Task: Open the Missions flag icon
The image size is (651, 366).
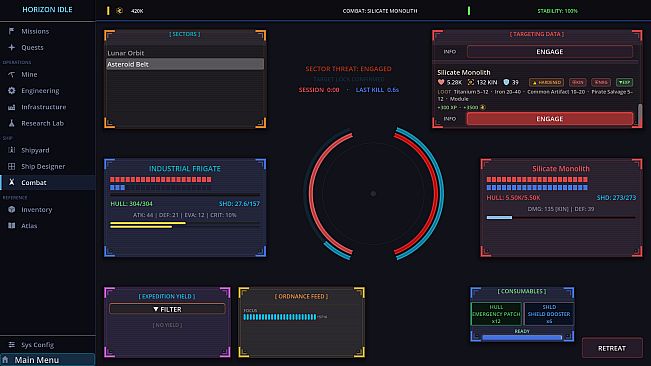Action: point(12,31)
